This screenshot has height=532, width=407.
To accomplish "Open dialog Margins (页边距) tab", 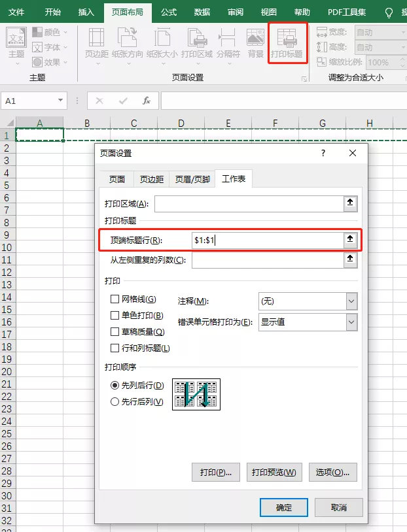I will coord(152,179).
